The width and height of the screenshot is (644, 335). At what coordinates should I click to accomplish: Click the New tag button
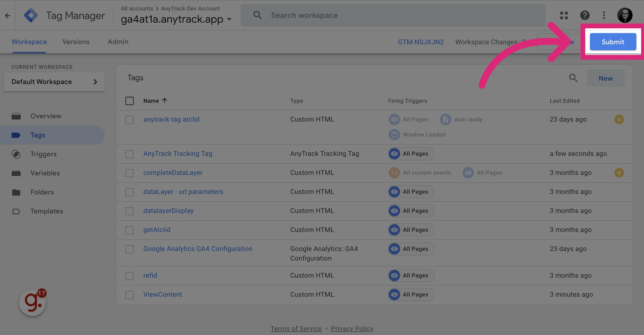[605, 78]
